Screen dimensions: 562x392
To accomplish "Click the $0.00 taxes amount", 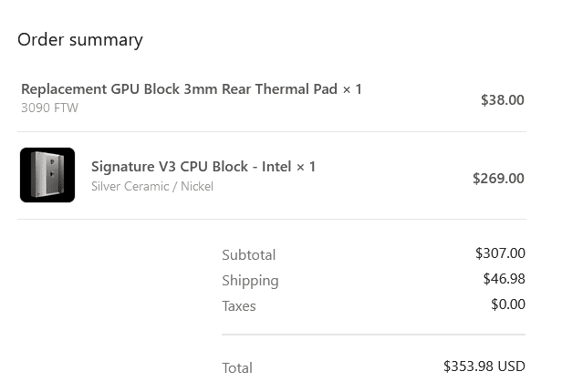I will click(x=508, y=304).
